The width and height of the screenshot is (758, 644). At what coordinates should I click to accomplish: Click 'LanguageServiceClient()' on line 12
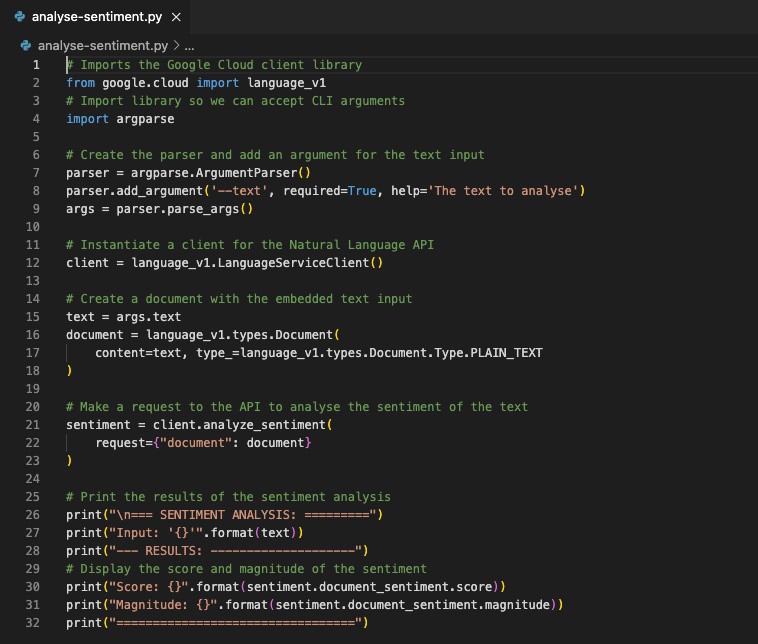pyautogui.click(x=300, y=263)
